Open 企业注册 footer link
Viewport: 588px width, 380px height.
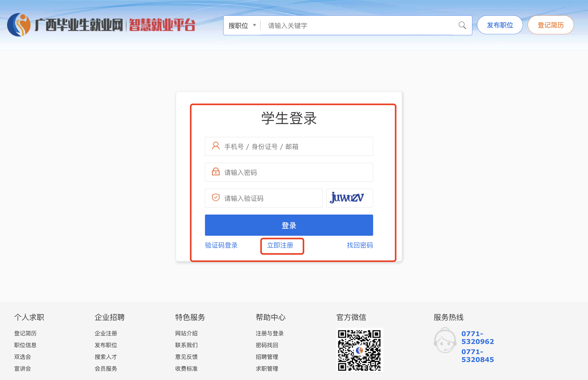point(106,333)
